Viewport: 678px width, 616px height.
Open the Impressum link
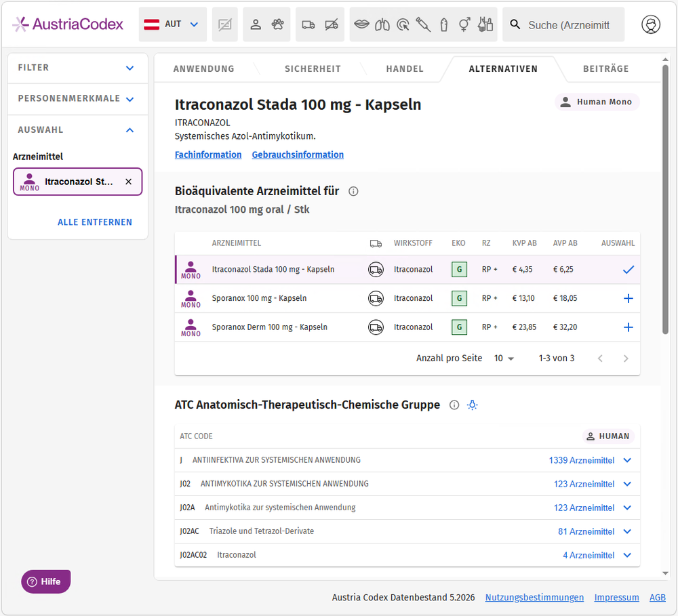tap(616, 598)
